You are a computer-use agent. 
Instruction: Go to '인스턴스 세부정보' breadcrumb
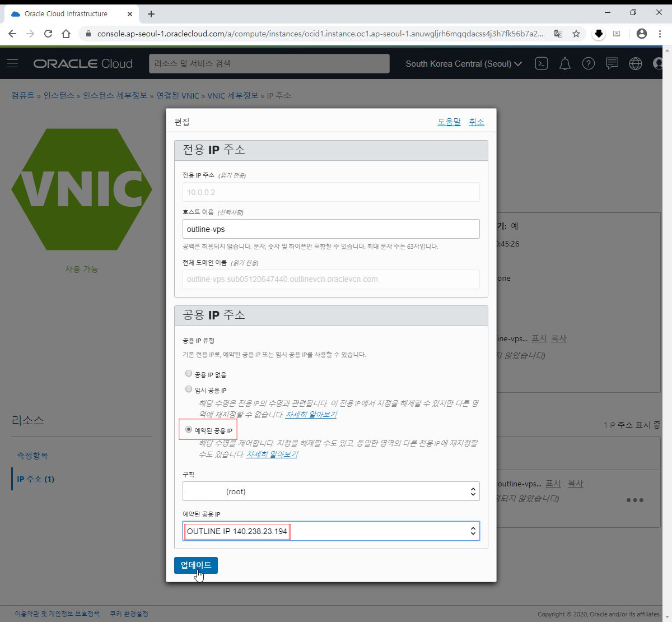(115, 95)
